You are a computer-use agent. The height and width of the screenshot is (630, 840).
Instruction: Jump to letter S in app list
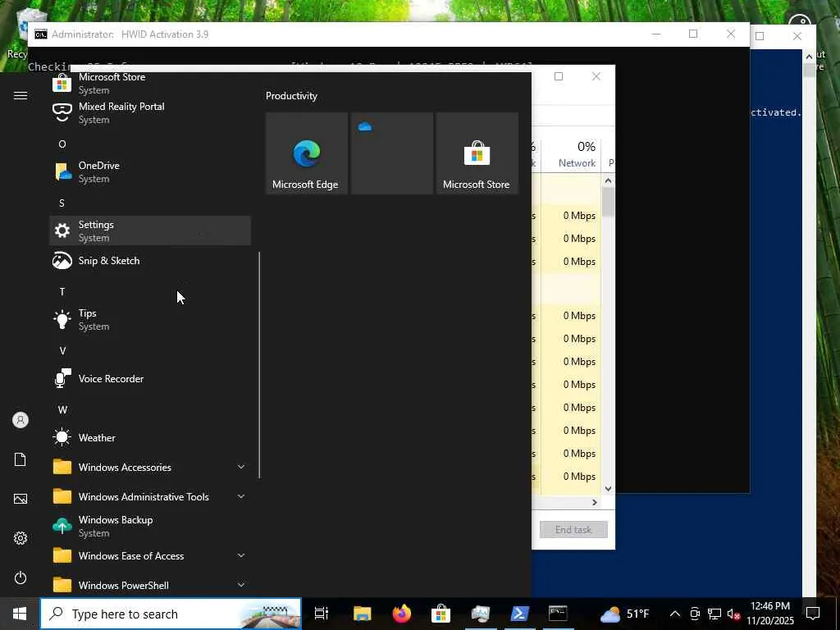click(62, 203)
